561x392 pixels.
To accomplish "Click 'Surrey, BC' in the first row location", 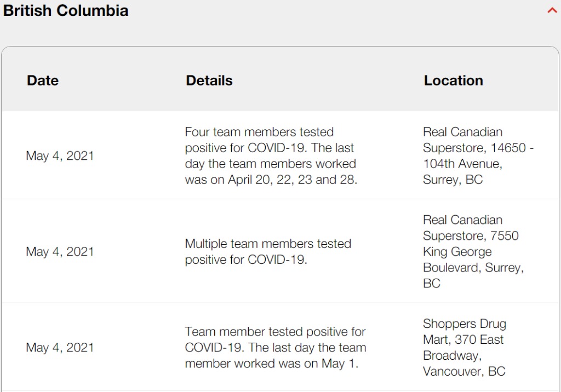I will (453, 180).
